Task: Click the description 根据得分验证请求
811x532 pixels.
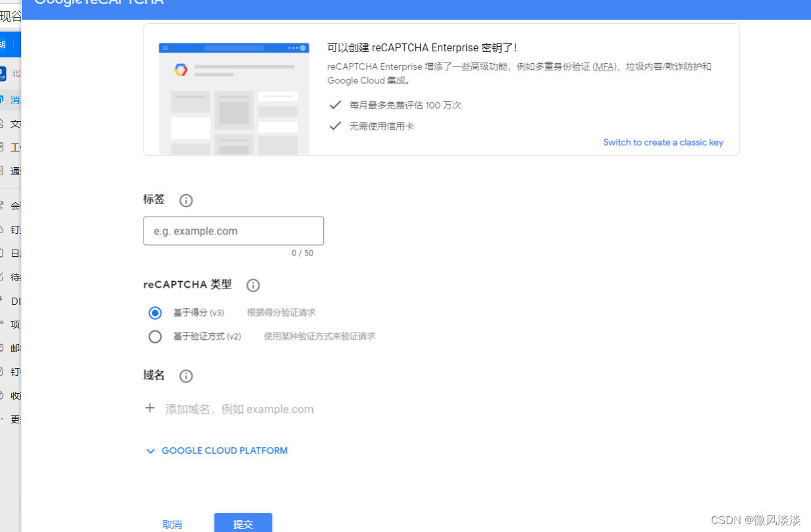Action: (x=281, y=313)
